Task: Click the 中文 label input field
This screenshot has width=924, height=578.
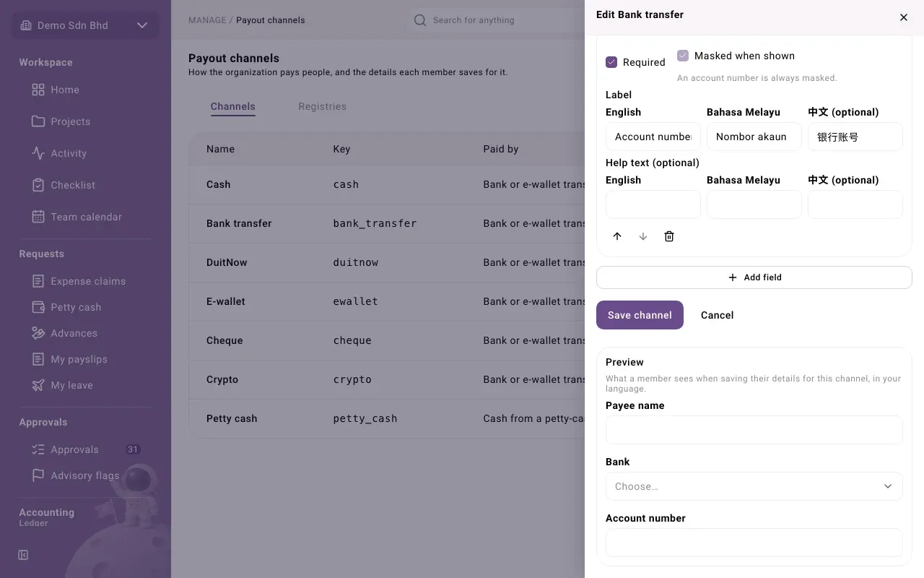Action: point(855,137)
